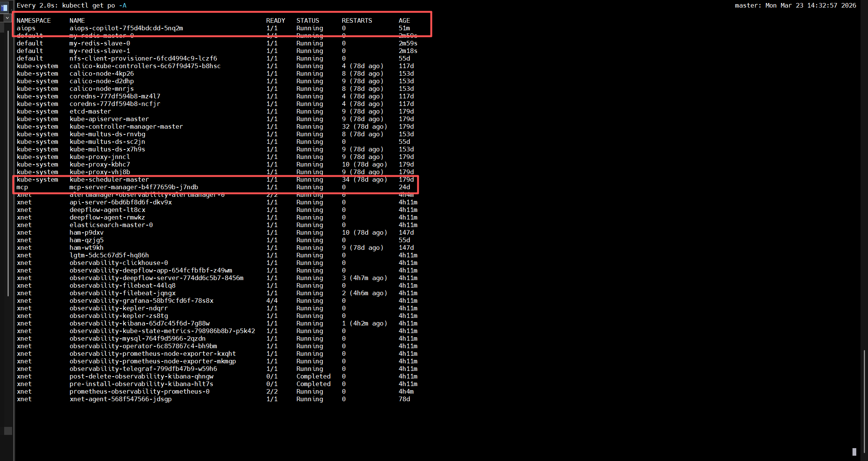The width and height of the screenshot is (868, 461).
Task: Click the prometheus-observability-prometheus-0 pod name
Action: click(139, 391)
